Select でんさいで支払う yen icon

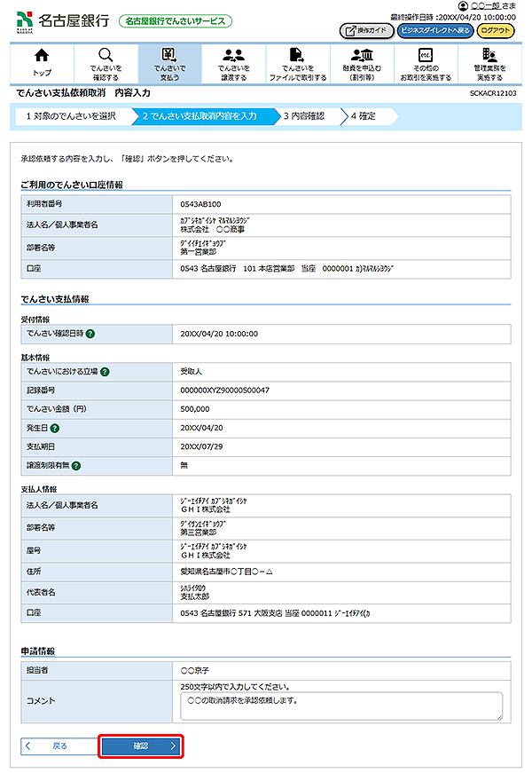pyautogui.click(x=169, y=56)
